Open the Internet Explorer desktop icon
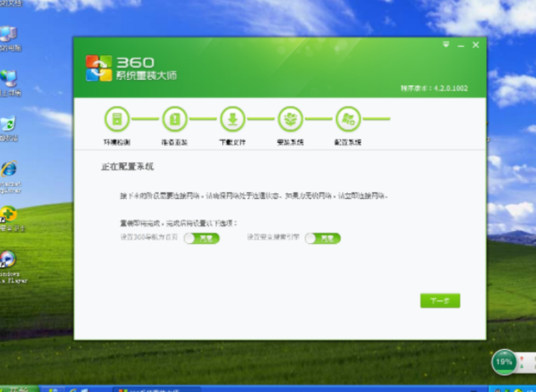The height and width of the screenshot is (392, 536). click(x=9, y=177)
